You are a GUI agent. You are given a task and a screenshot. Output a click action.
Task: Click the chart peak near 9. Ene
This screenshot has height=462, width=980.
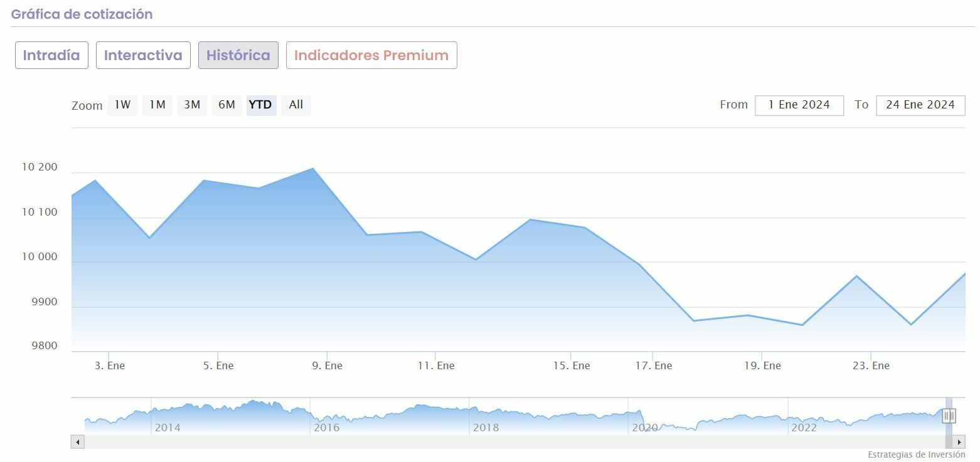[x=312, y=169]
